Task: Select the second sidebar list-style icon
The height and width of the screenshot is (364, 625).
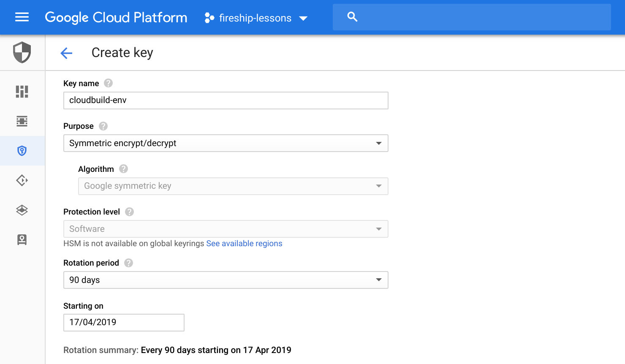Action: coord(22,122)
